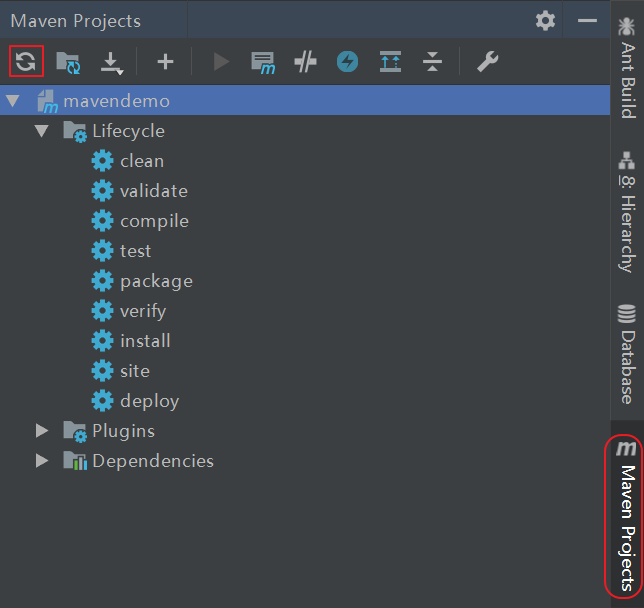Reimport all Maven projects with the refresh icon
The width and height of the screenshot is (644, 608).
pos(26,62)
